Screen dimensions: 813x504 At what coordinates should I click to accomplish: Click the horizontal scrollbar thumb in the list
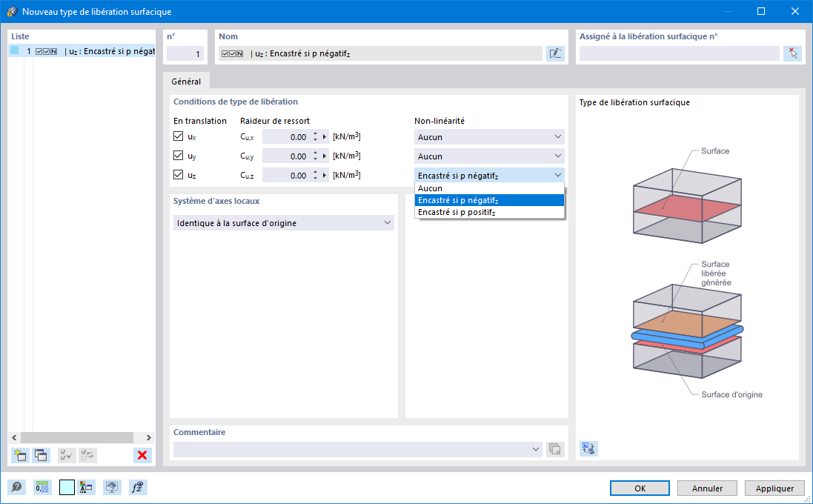point(77,437)
